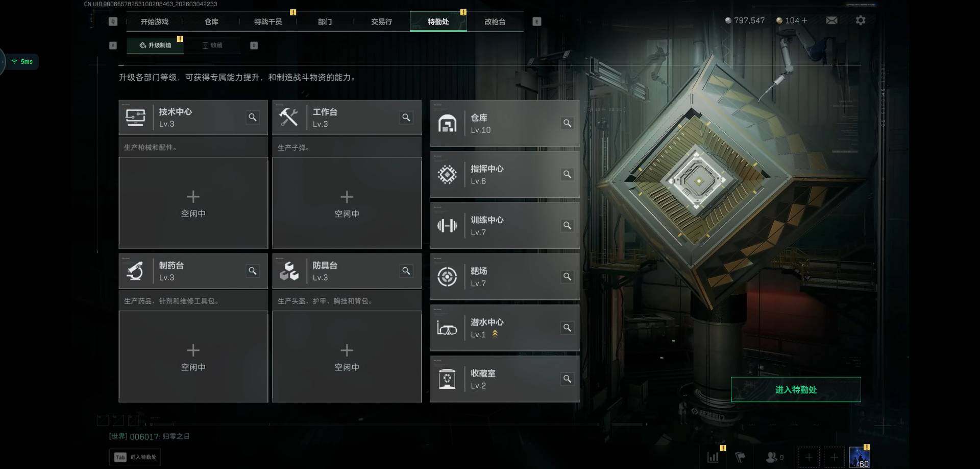This screenshot has width=980, height=469.
Task: Click the flag icon in bottom bar
Action: 740,457
